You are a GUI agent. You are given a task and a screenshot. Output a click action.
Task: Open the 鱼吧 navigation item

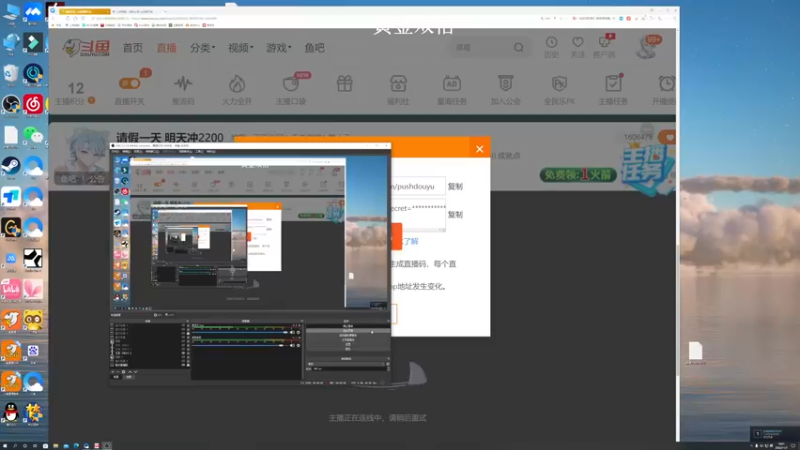(314, 48)
